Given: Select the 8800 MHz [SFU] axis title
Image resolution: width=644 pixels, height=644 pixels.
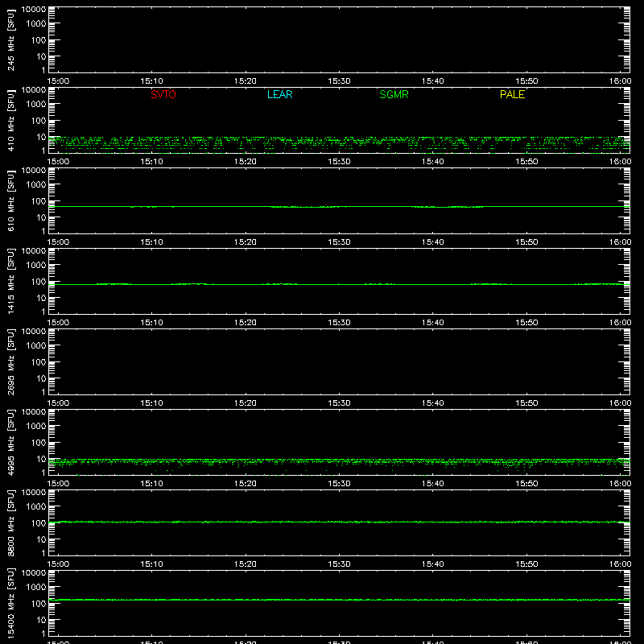Looking at the screenshot, I should [x=10, y=522].
